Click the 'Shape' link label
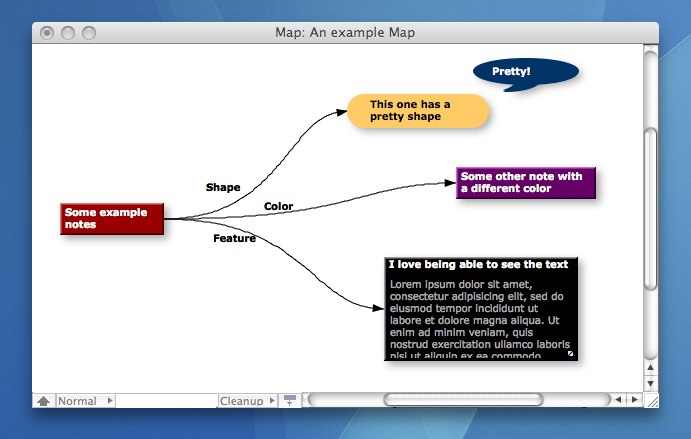Viewport: 691px width, 439px height. coord(223,187)
